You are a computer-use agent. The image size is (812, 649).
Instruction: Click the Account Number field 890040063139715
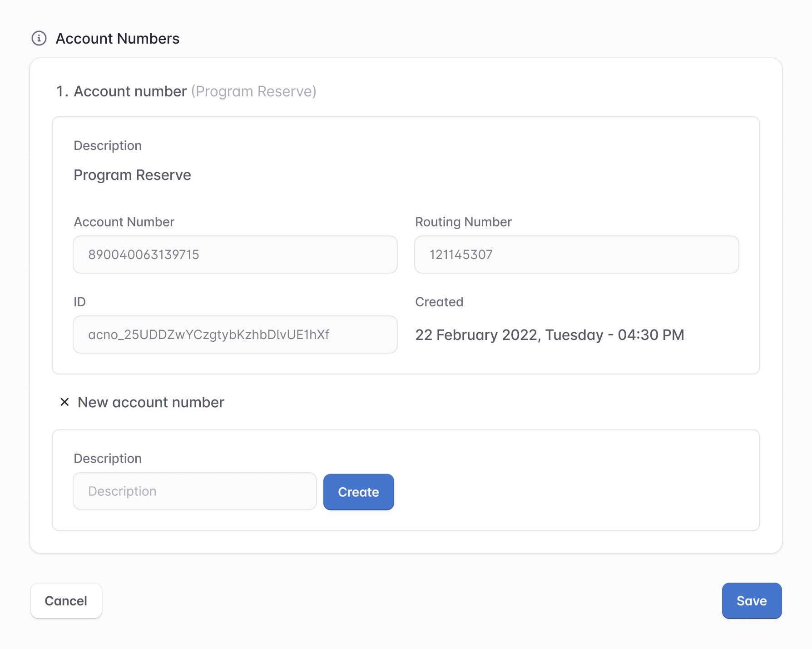pos(235,255)
